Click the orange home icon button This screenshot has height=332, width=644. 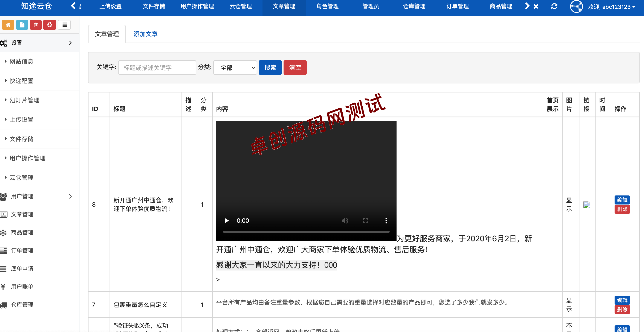[x=8, y=25]
